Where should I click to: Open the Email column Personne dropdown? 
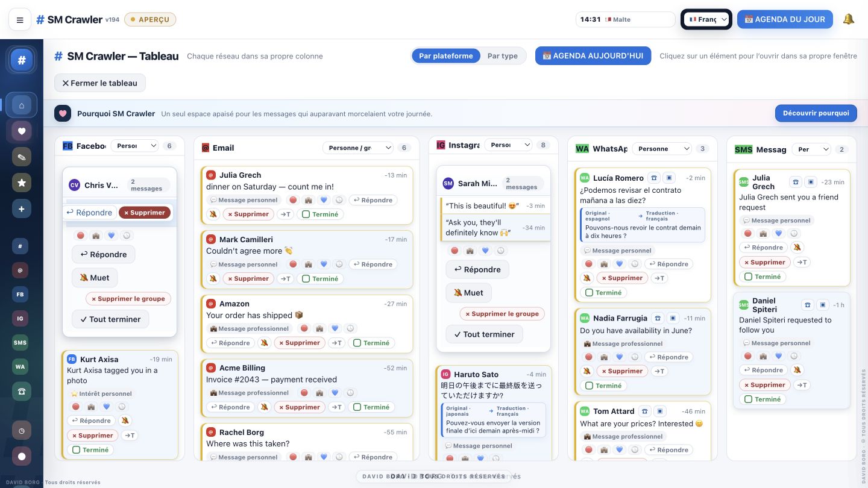[x=357, y=148]
